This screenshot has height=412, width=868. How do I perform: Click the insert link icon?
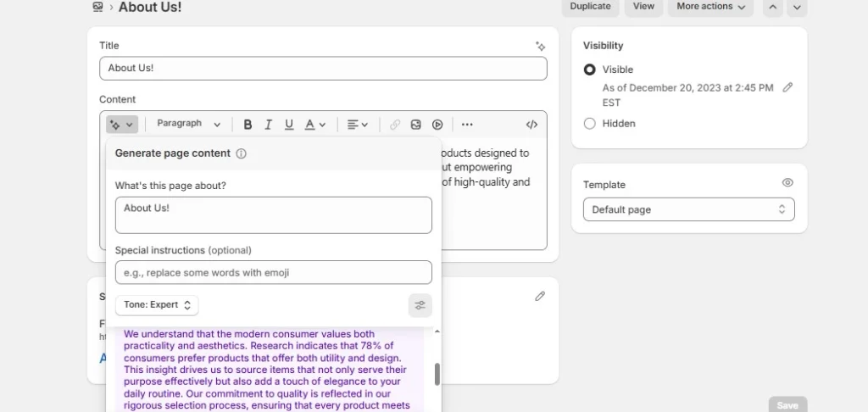click(x=395, y=125)
